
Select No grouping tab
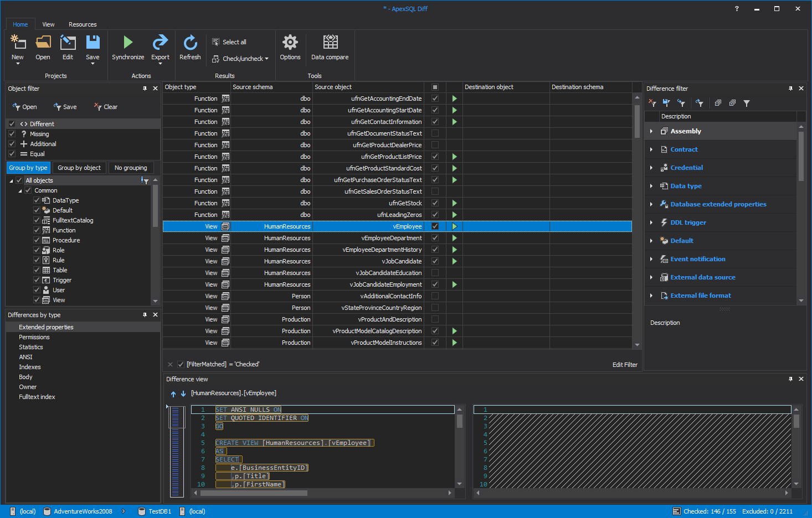(131, 168)
